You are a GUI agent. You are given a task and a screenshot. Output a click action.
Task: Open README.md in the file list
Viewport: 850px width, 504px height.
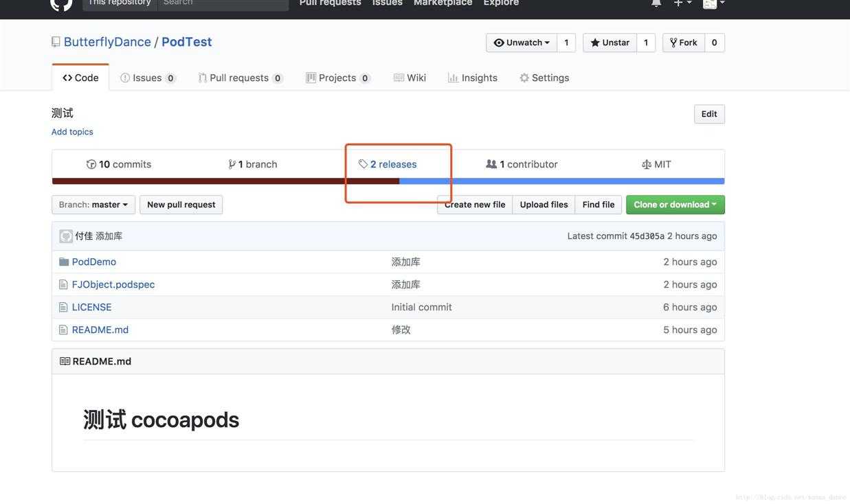(x=100, y=330)
